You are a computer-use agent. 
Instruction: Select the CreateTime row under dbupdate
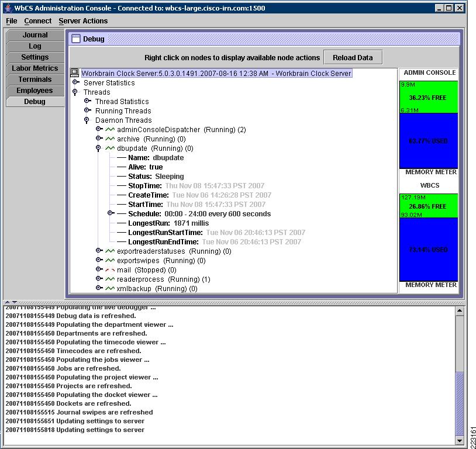(x=200, y=195)
